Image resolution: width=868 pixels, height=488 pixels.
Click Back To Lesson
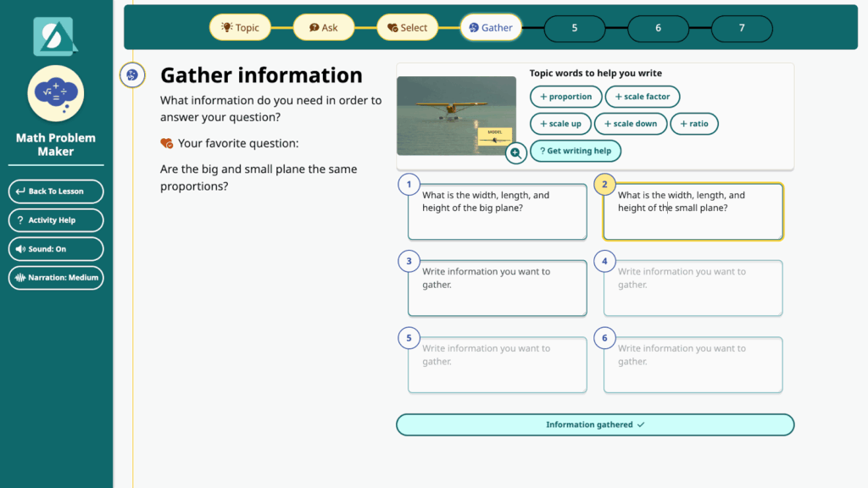(x=56, y=191)
